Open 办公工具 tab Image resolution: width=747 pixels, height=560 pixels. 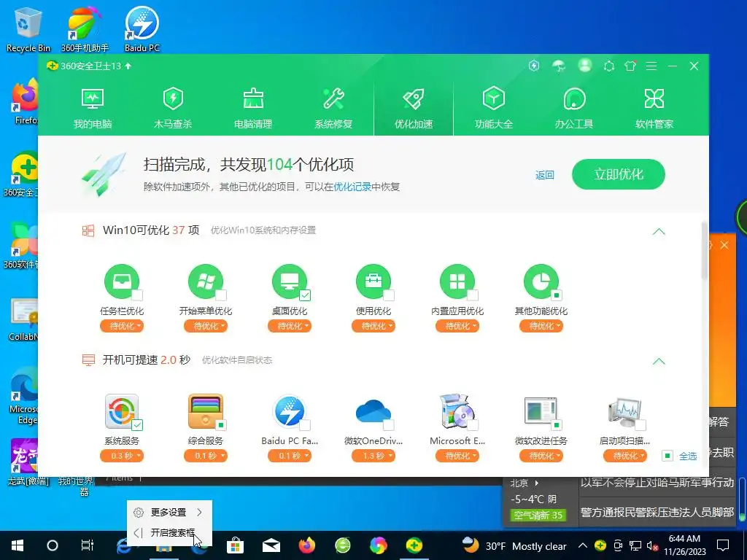point(574,109)
